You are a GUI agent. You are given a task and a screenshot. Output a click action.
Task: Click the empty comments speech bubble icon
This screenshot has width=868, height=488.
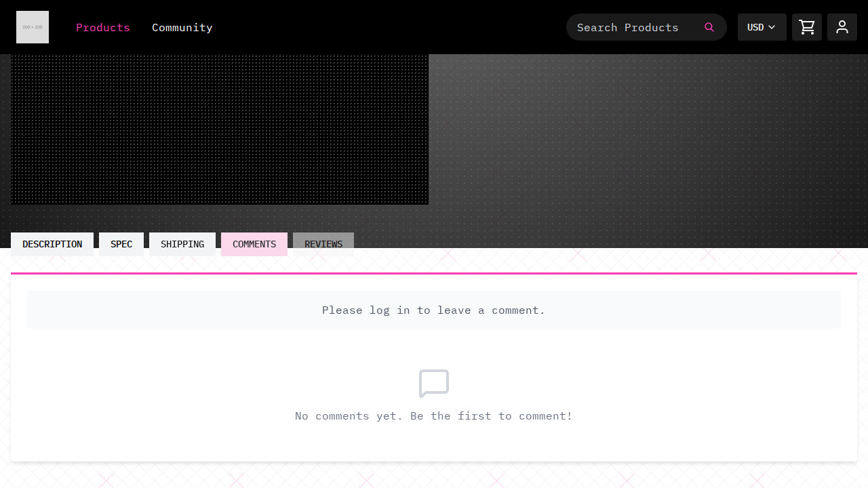pos(434,384)
